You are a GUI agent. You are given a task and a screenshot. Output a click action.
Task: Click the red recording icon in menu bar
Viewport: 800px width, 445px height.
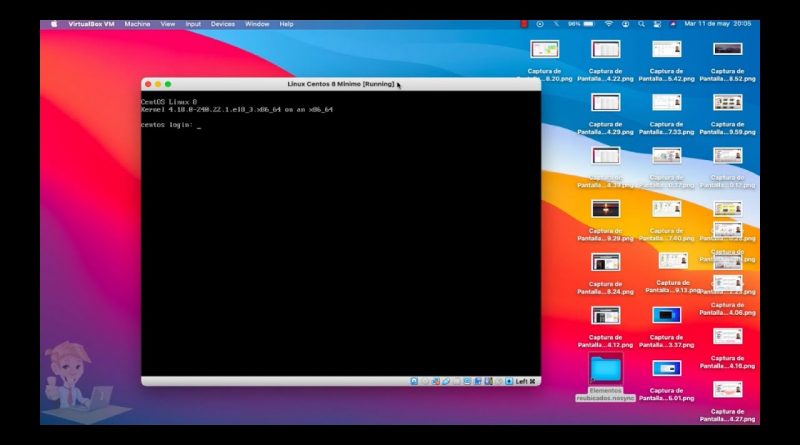(x=523, y=24)
